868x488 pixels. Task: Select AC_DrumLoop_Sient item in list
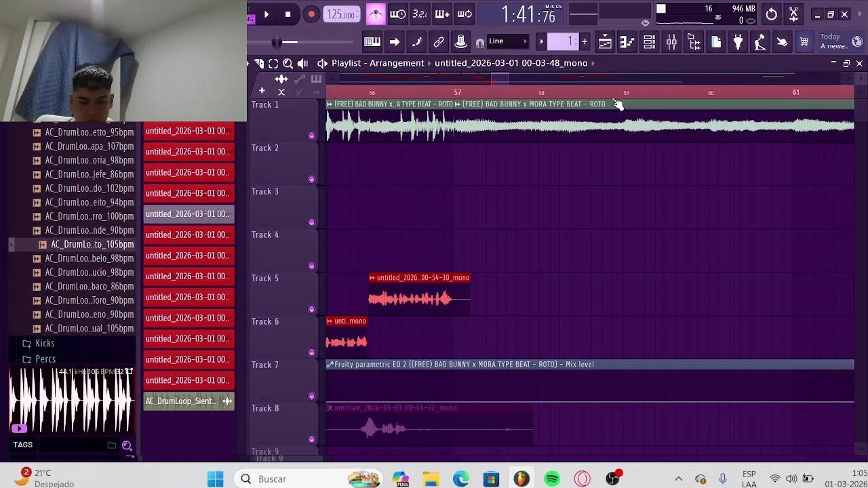pos(189,401)
